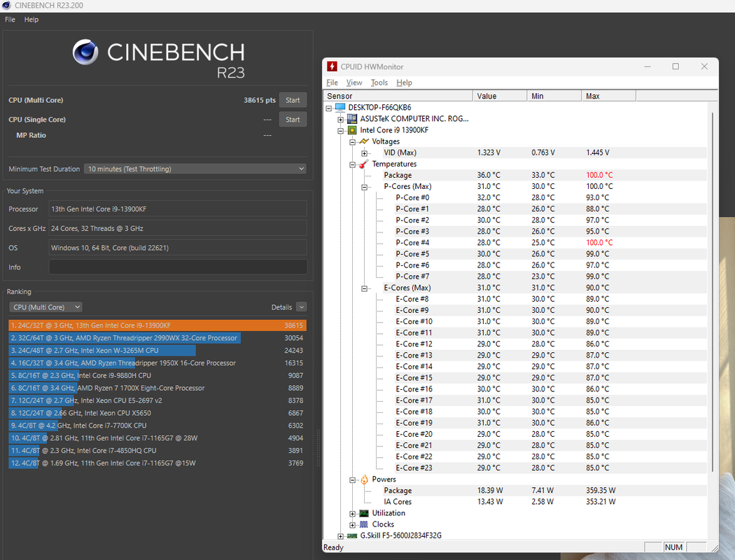Collapse the Powers section

click(x=353, y=480)
